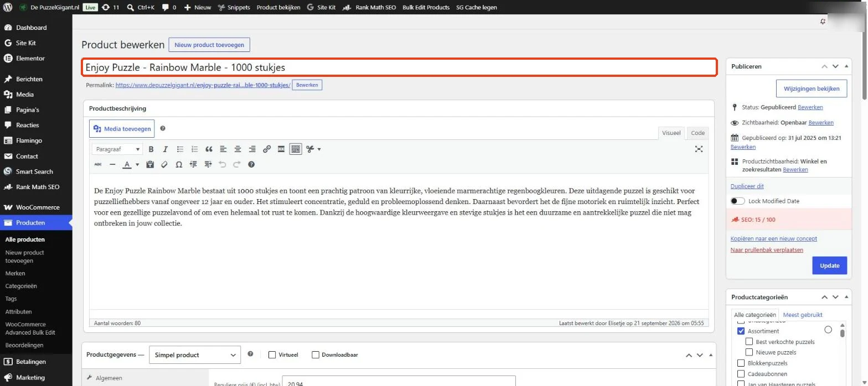Open comments indicator in admin bar

point(169,7)
